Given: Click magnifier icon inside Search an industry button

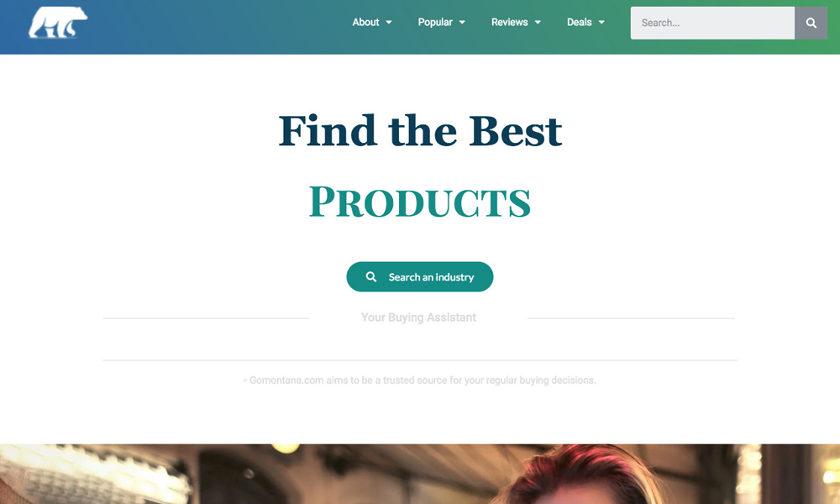Looking at the screenshot, I should 370,277.
